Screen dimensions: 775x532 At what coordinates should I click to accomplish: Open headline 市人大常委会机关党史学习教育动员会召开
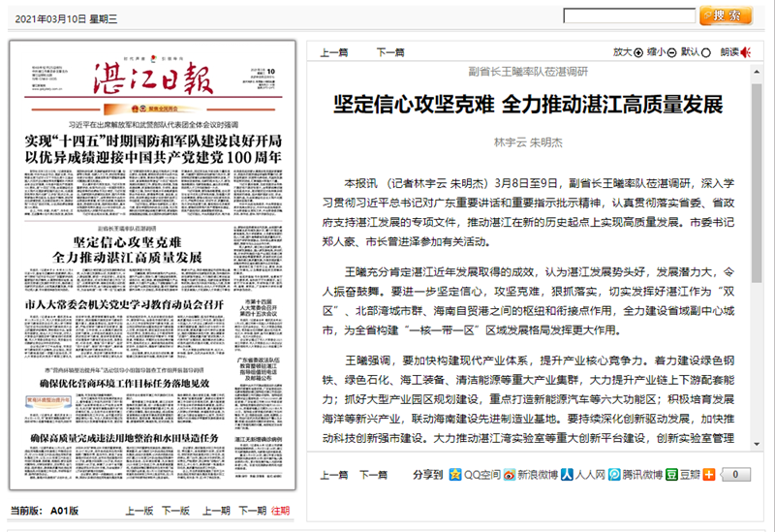pos(125,304)
